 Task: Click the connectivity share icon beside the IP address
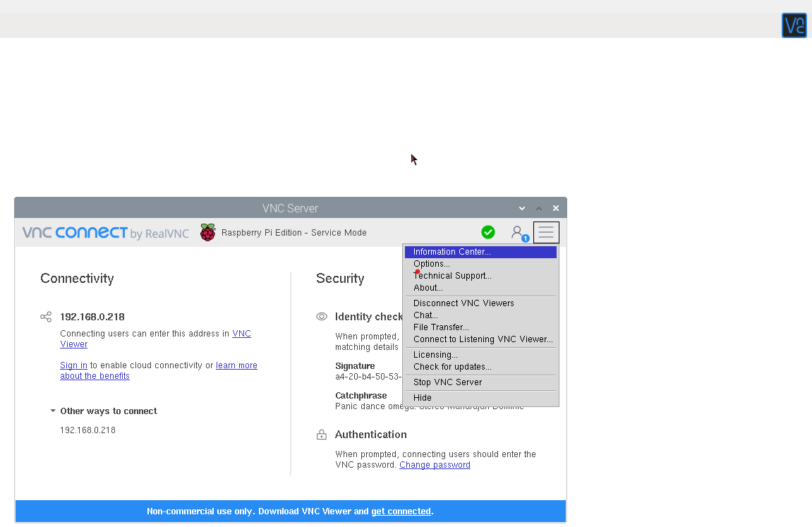[46, 317]
